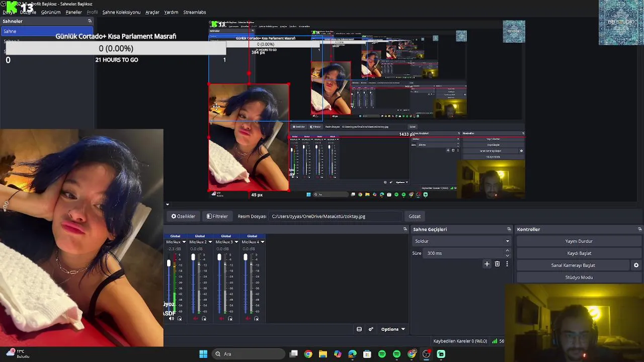The image size is (644, 362).
Task: Open the first Google Chrome taskbar icon
Action: pos(308,354)
